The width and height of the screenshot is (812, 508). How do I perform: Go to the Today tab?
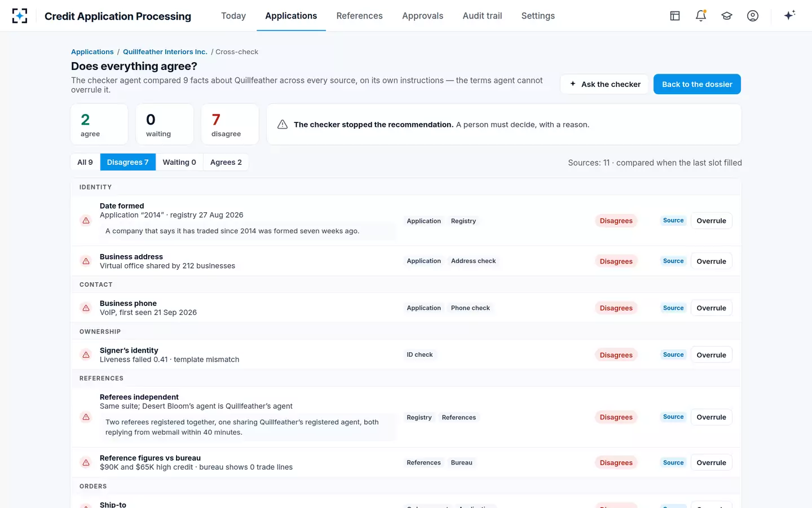pyautogui.click(x=233, y=16)
